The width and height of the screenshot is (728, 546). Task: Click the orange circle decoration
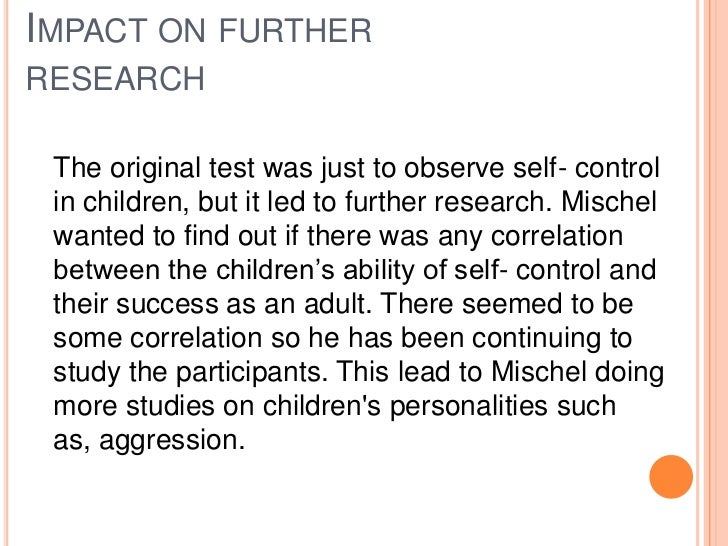(671, 477)
